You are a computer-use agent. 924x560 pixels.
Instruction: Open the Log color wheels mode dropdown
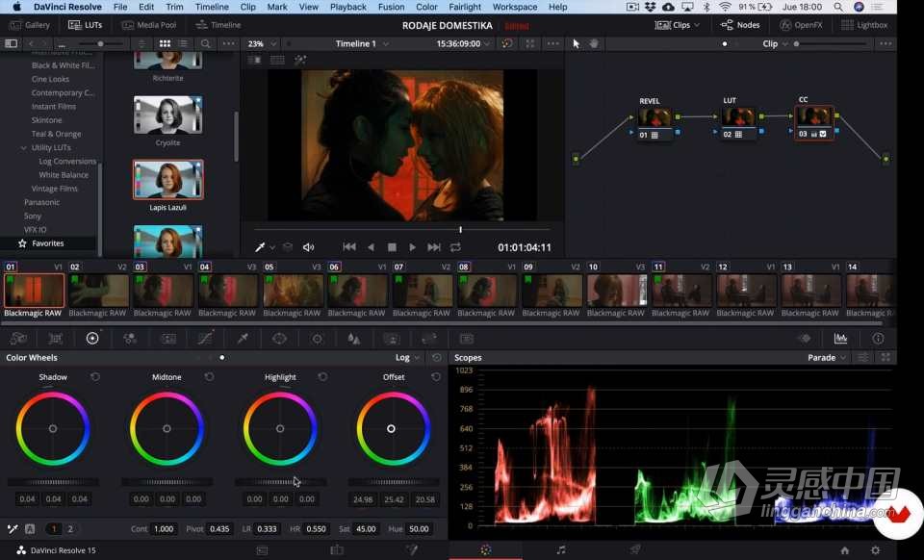point(407,358)
